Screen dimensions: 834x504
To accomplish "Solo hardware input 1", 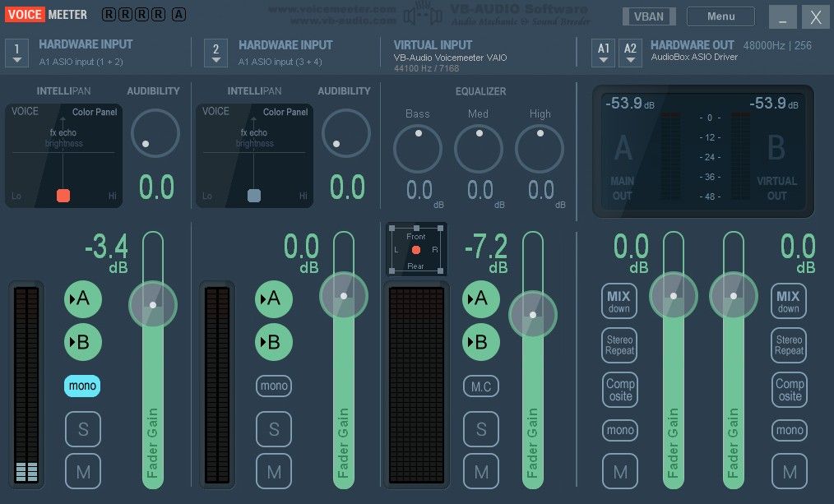I will (x=83, y=429).
